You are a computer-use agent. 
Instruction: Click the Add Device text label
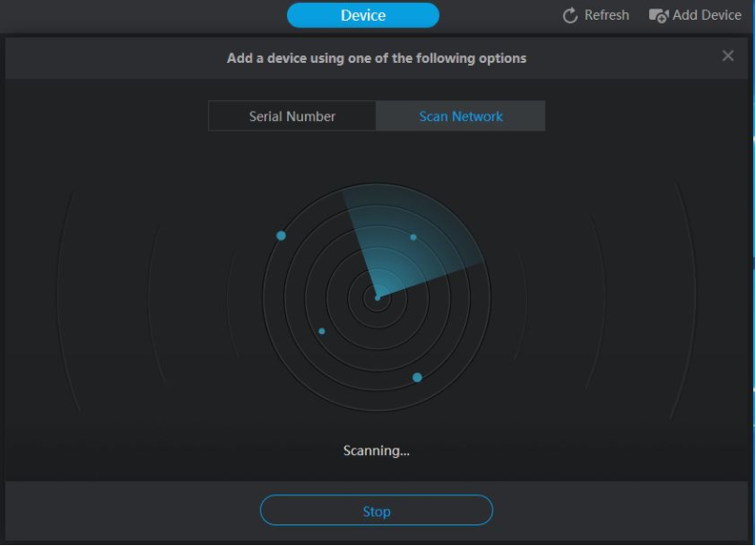pos(706,15)
